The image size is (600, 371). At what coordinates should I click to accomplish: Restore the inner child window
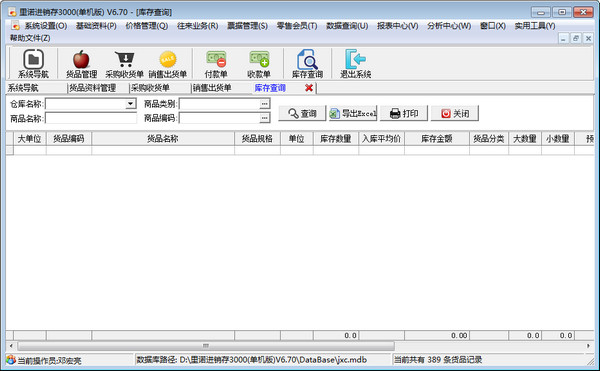pyautogui.click(x=576, y=38)
